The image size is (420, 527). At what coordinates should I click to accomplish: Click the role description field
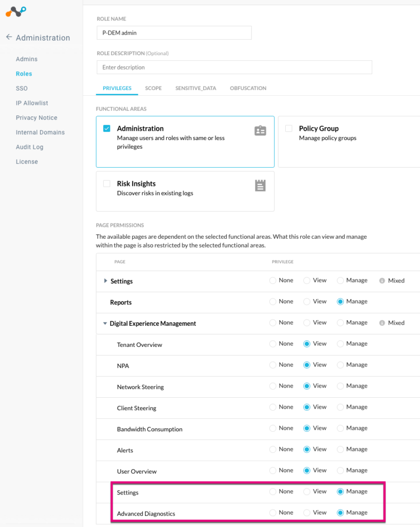(234, 67)
